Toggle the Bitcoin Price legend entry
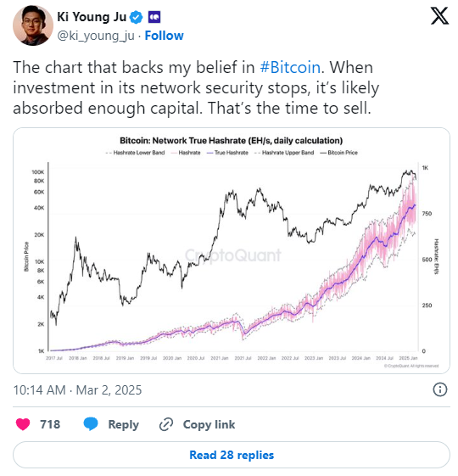The height and width of the screenshot is (476, 458). click(339, 153)
